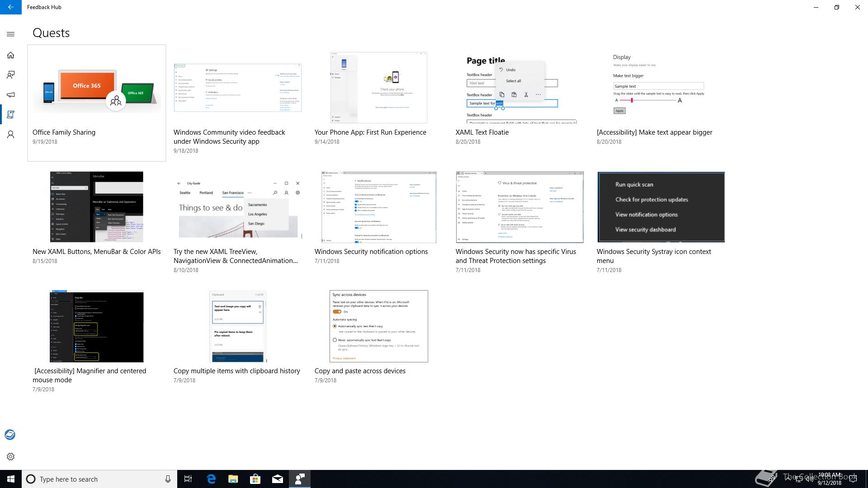Open the hamburger navigation menu
The width and height of the screenshot is (868, 488).
click(x=11, y=34)
